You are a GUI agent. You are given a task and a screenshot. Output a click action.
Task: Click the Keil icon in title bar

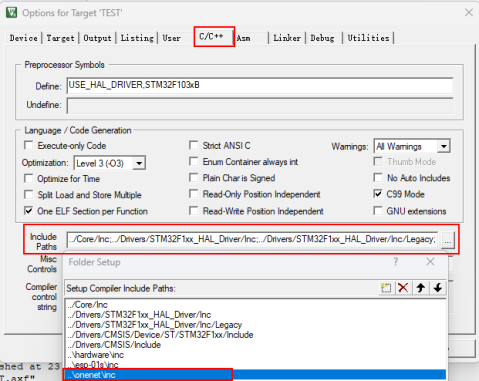12,13
